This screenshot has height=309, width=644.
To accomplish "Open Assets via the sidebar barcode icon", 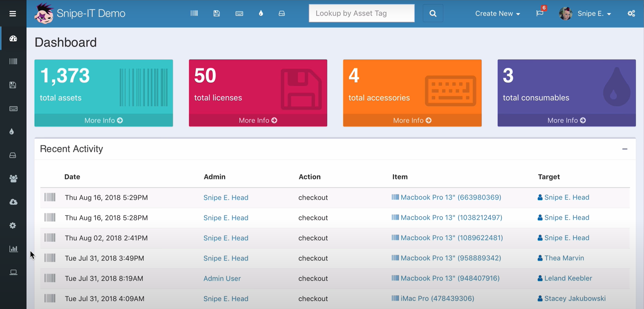I will tap(13, 61).
